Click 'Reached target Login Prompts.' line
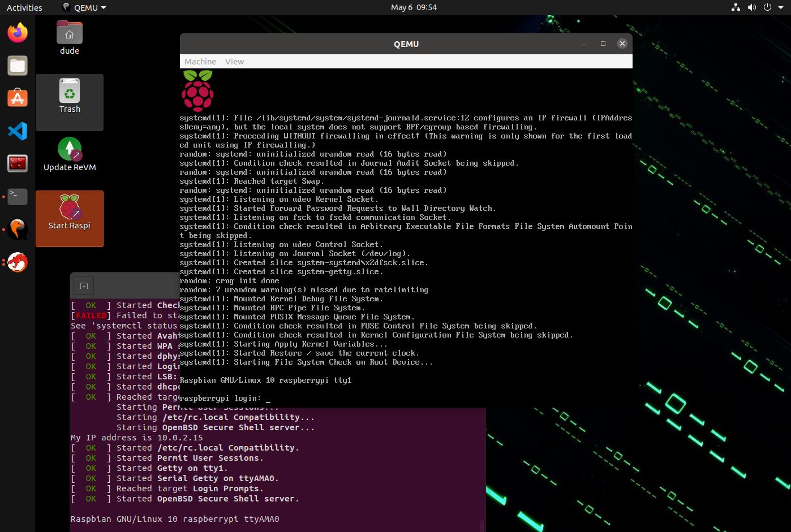The image size is (791, 532). click(190, 488)
